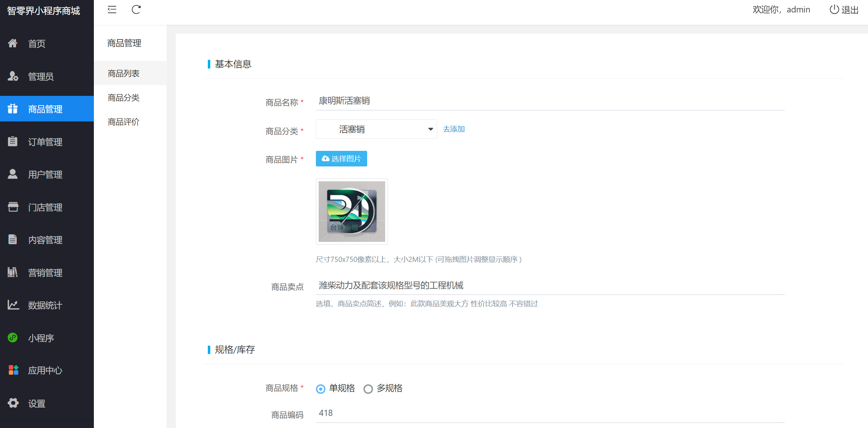Viewport: 868px width, 428px height.
Task: Open the 设置 gear icon
Action: pyautogui.click(x=13, y=403)
